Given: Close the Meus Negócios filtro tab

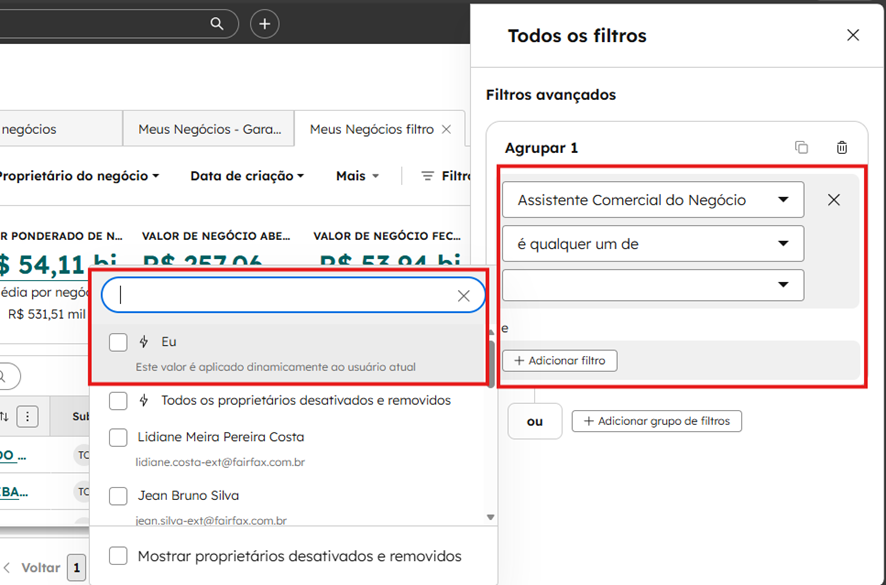Looking at the screenshot, I should (x=446, y=129).
